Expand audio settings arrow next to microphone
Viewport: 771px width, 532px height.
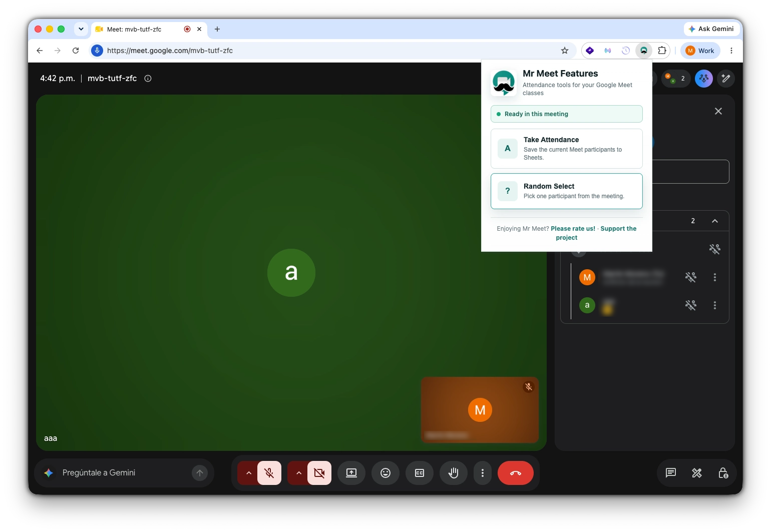point(248,473)
